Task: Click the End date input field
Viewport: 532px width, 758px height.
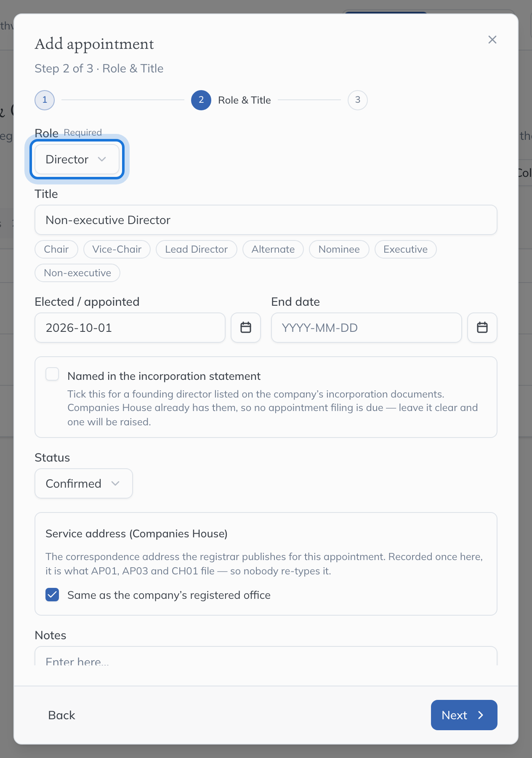Action: point(367,328)
